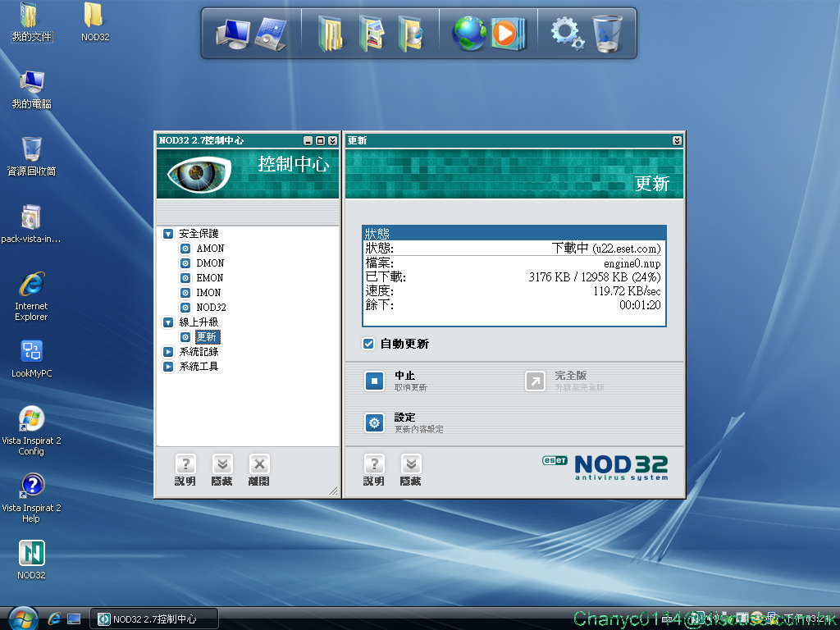Click Show Desktop quick launch icon
Image resolution: width=840 pixels, height=630 pixels.
coord(74,619)
